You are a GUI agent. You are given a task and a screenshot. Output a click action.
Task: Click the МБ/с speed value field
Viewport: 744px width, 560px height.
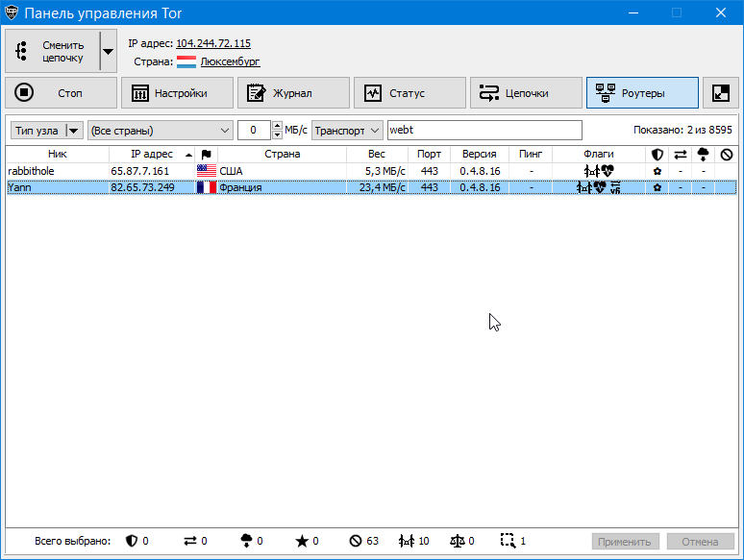[254, 131]
